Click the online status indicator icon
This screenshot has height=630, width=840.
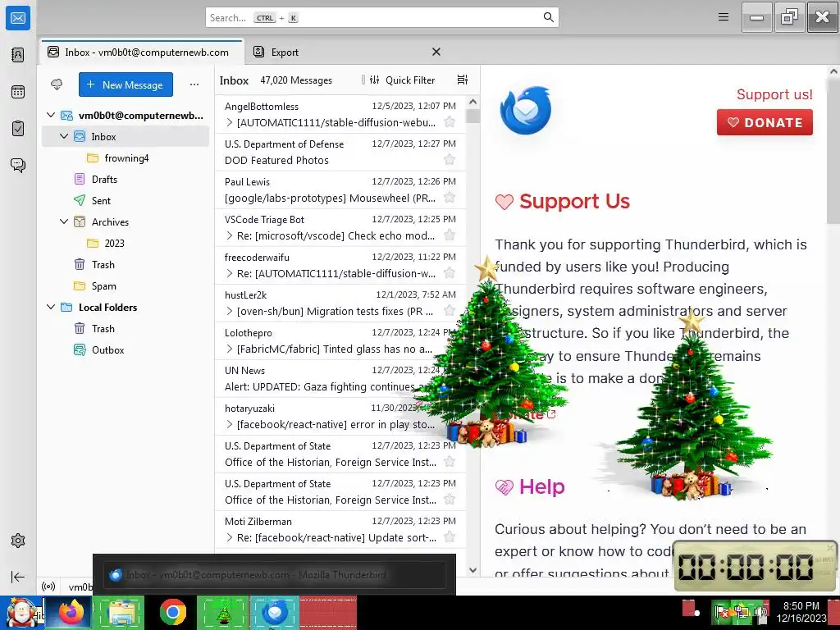point(48,586)
